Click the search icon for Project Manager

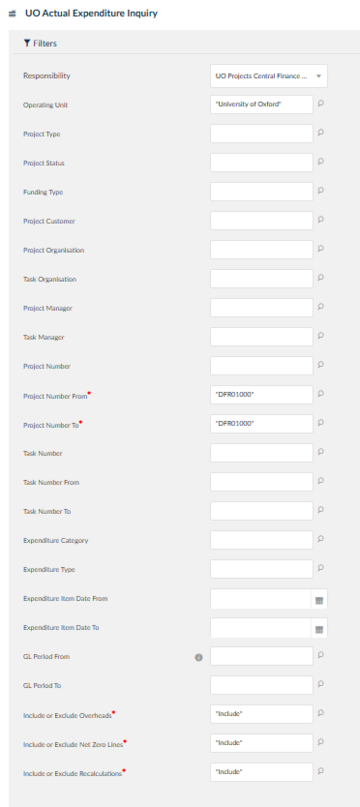pos(320,307)
